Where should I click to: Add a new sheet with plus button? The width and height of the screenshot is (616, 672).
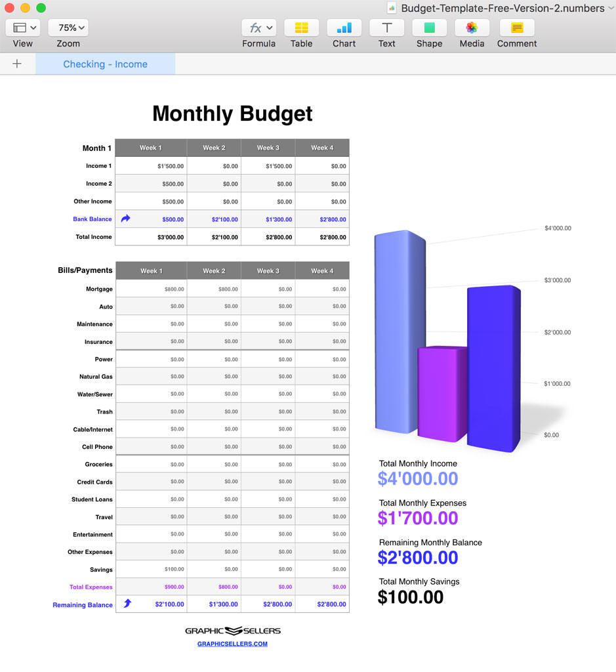(x=17, y=64)
